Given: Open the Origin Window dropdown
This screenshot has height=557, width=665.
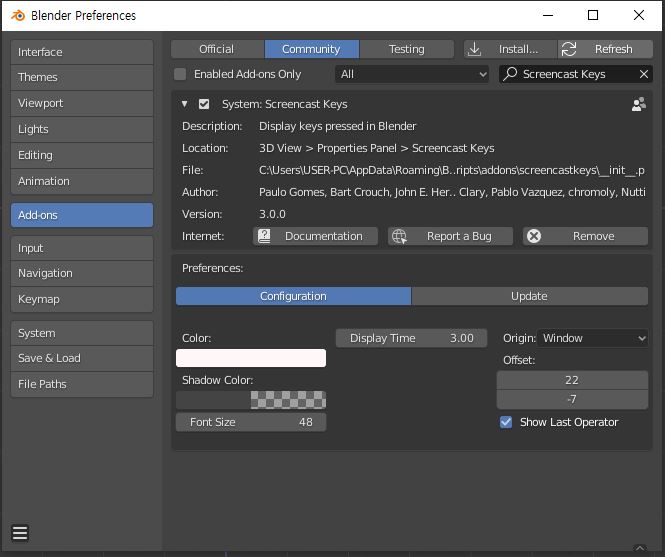Looking at the screenshot, I should [x=592, y=338].
